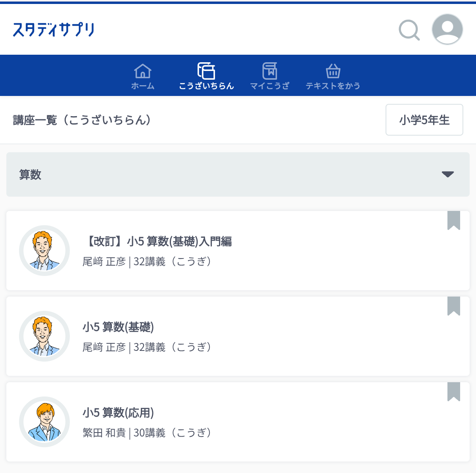The image size is (476, 473).
Task: Click teacher portrait for 小5 算数(基礎)
Action: point(44,336)
